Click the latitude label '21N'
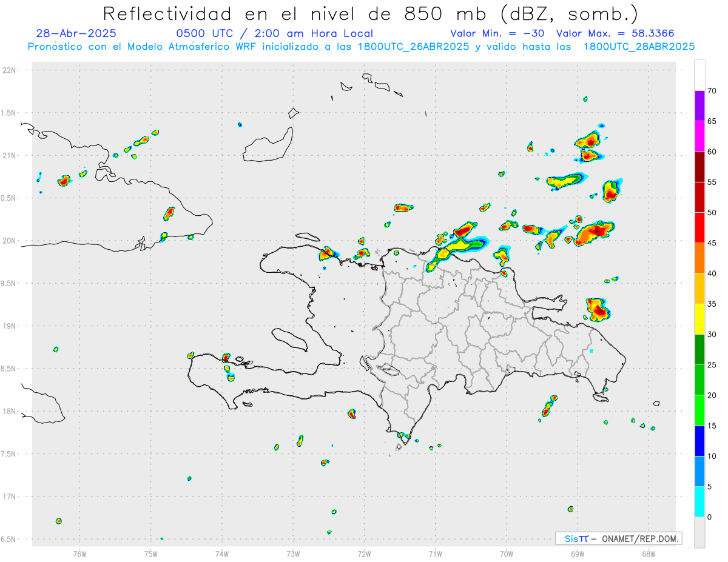728x562 pixels. (9, 155)
